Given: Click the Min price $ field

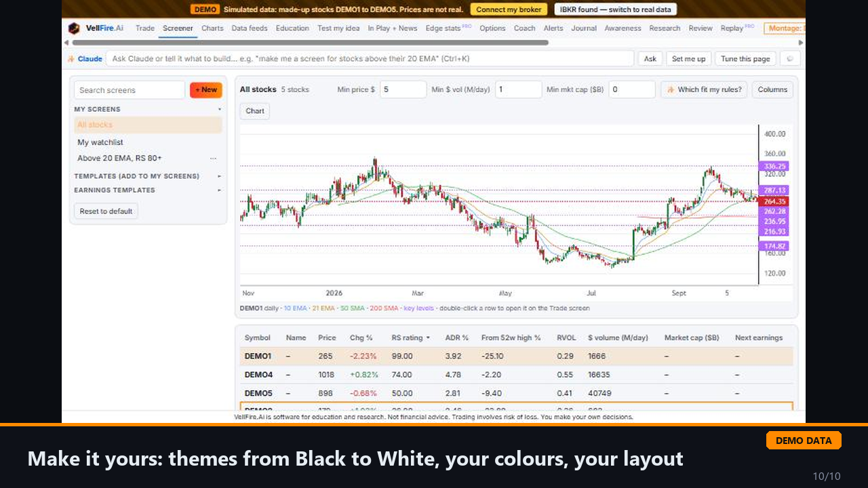Looking at the screenshot, I should coord(403,89).
